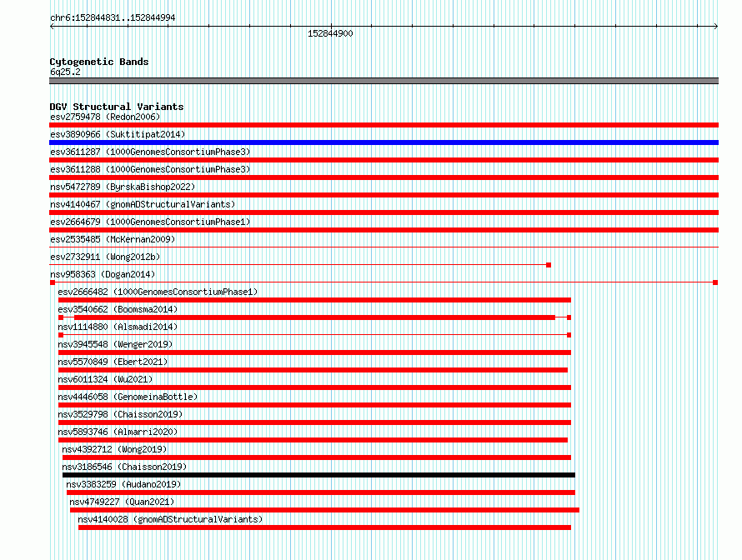This screenshot has height=560, width=742.
Task: Select the red bar under nsv4140028
Action: (324, 527)
